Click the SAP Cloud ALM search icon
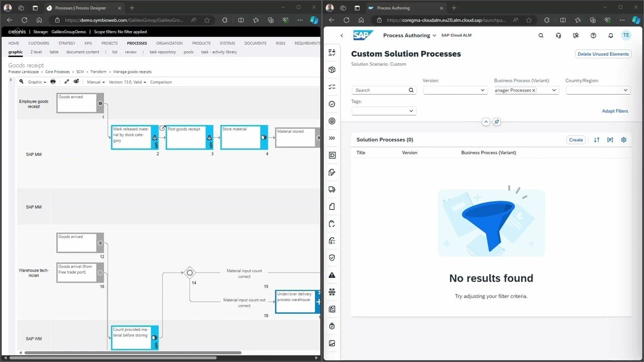This screenshot has width=644, height=362. (x=541, y=36)
